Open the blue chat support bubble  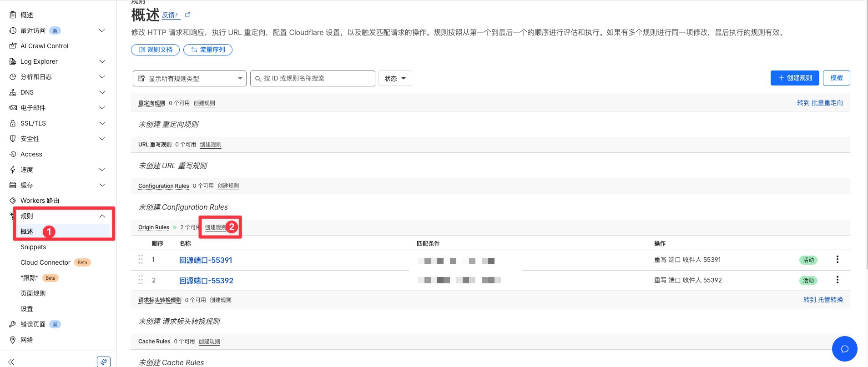coord(844,349)
